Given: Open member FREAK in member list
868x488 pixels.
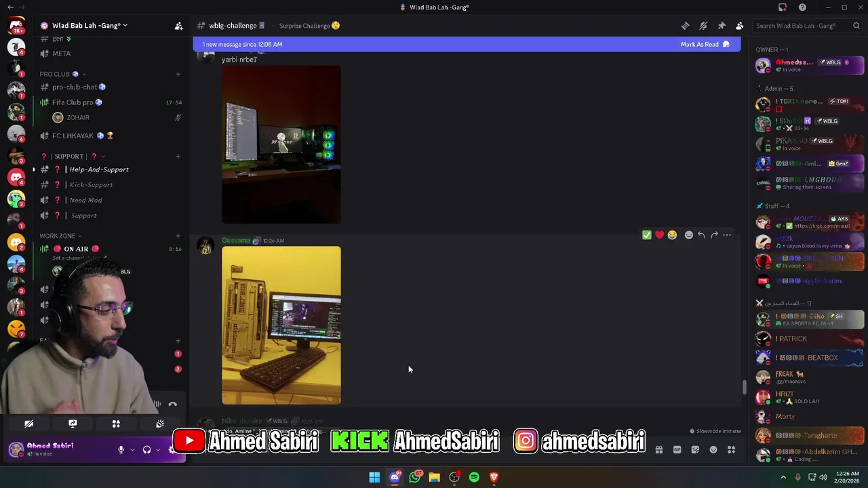Looking at the screenshot, I should point(810,377).
